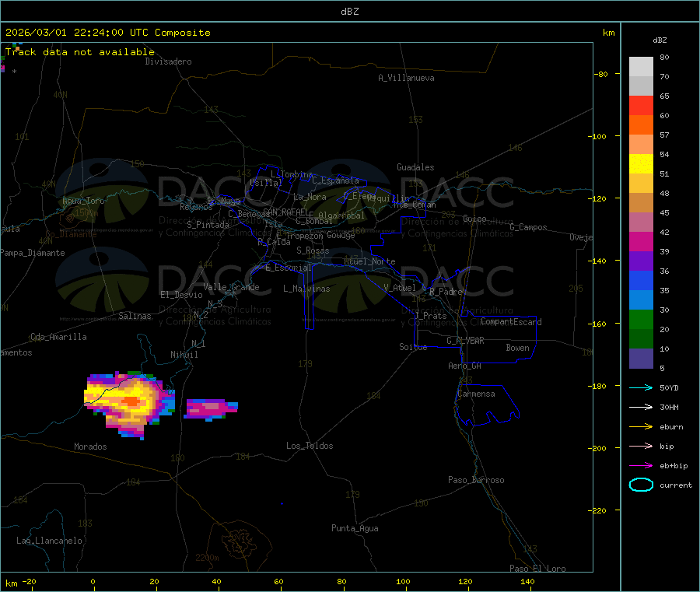Click the cyan 'current' ellipse legend icon
This screenshot has height=592, width=700.
click(641, 485)
